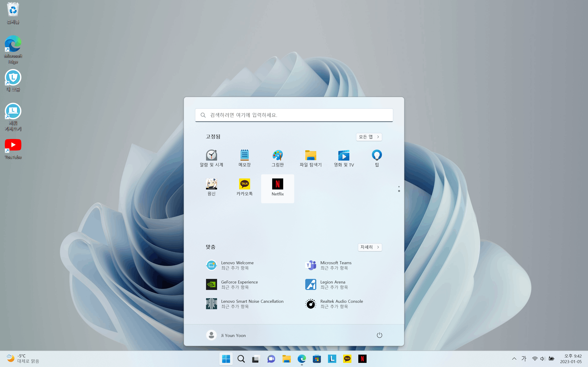Viewport: 588px width, 367px height.
Task: Expand the All apps (모든 앱) list
Action: click(369, 137)
